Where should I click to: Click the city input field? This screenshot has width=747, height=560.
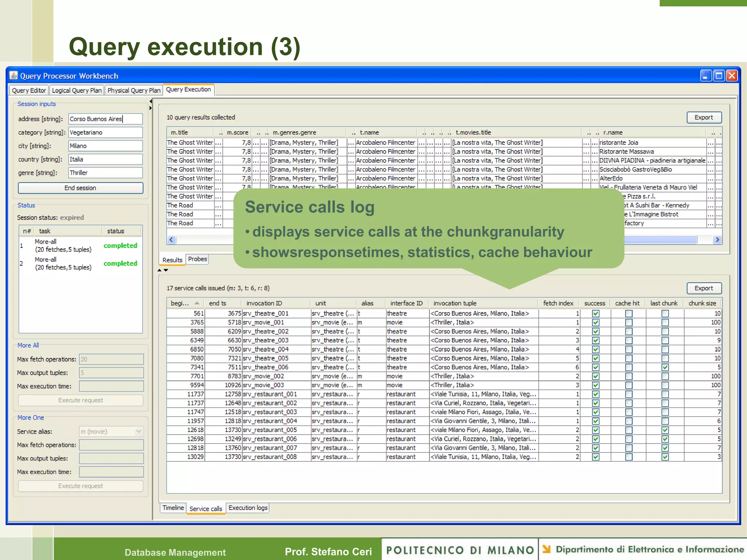pos(105,146)
